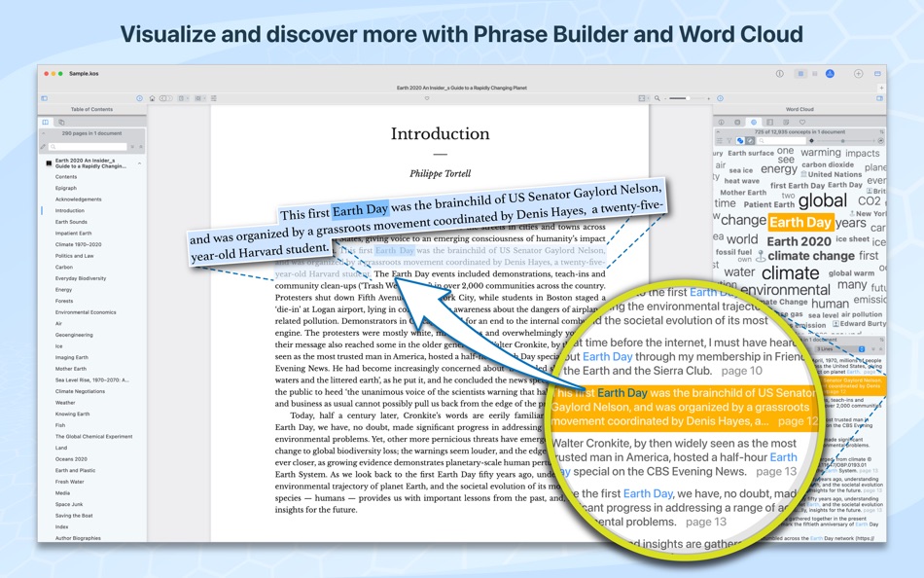Select 'carbon dioxide' in the word cloud
The width and height of the screenshot is (924, 578).
click(828, 164)
